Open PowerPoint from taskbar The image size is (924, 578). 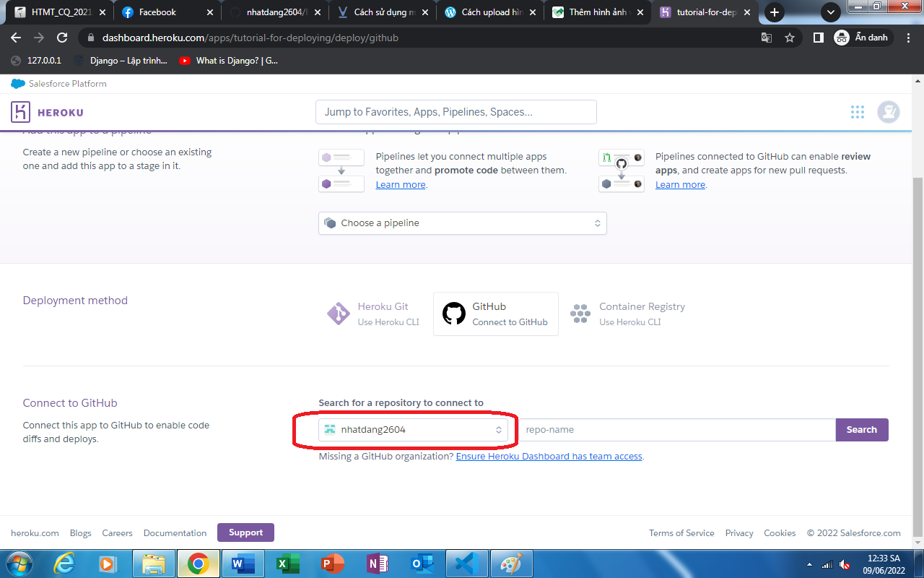coord(333,564)
